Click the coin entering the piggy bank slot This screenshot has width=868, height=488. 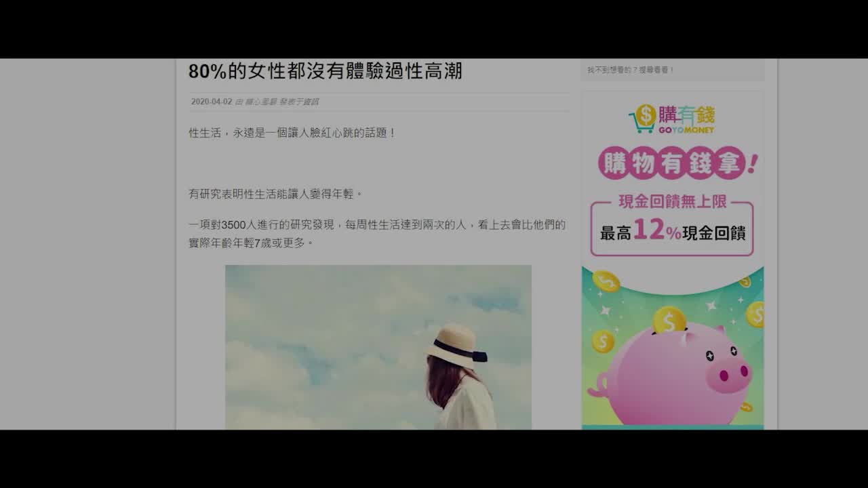click(x=669, y=321)
